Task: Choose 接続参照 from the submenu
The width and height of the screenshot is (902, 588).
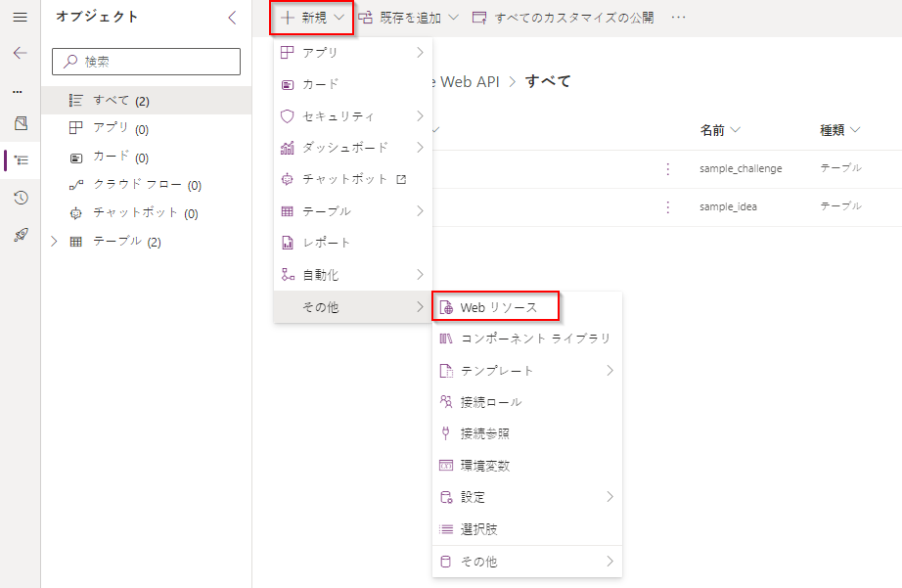Action: click(x=527, y=433)
